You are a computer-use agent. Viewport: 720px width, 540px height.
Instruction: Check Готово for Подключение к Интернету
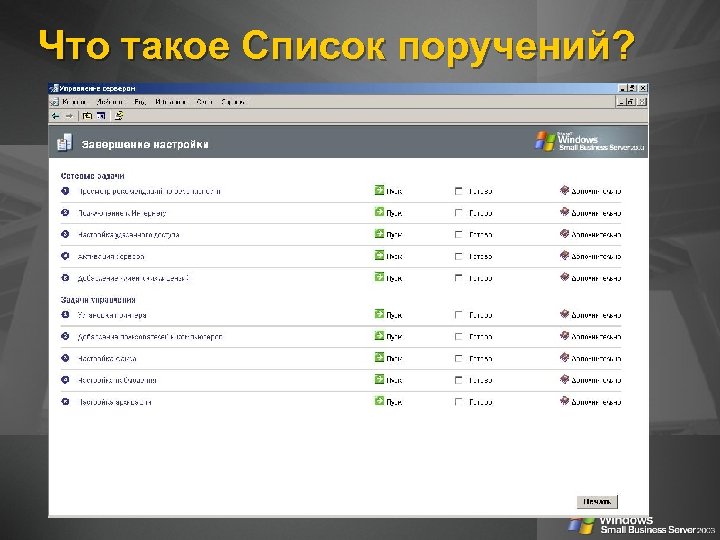(x=458, y=213)
